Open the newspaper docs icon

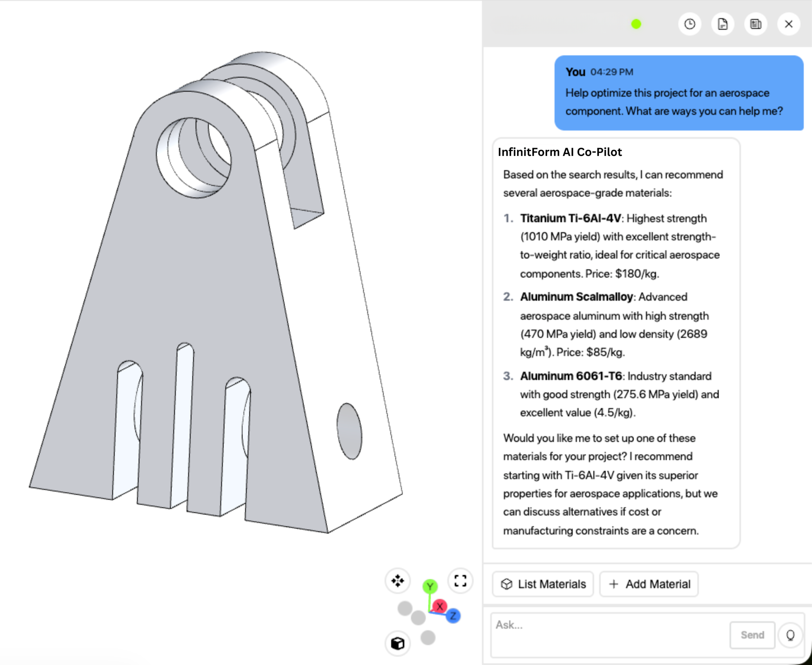755,24
